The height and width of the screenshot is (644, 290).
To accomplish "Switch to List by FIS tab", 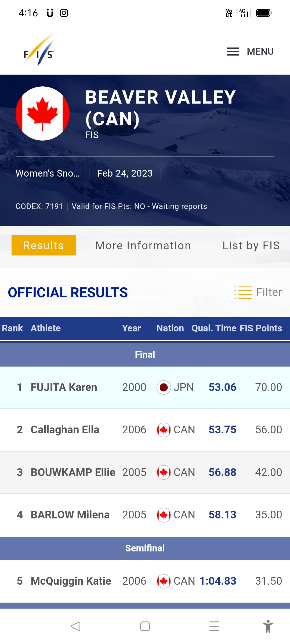I will (x=251, y=246).
